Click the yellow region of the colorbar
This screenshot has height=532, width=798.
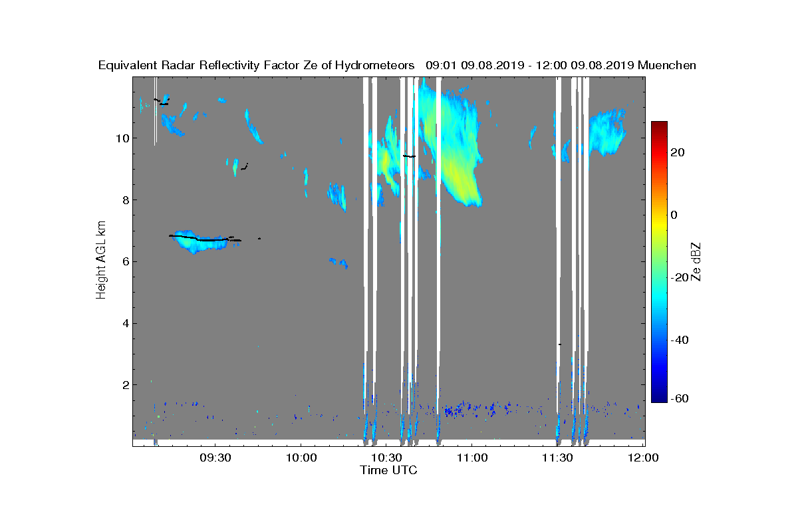pyautogui.click(x=659, y=223)
